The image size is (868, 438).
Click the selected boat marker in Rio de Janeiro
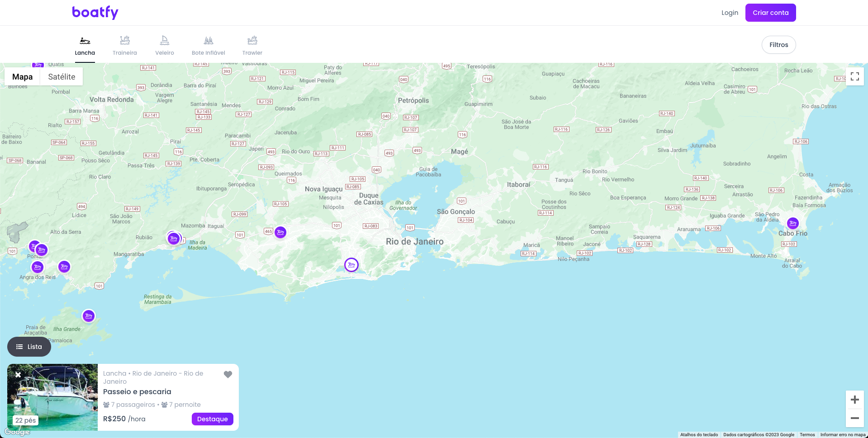click(x=351, y=265)
